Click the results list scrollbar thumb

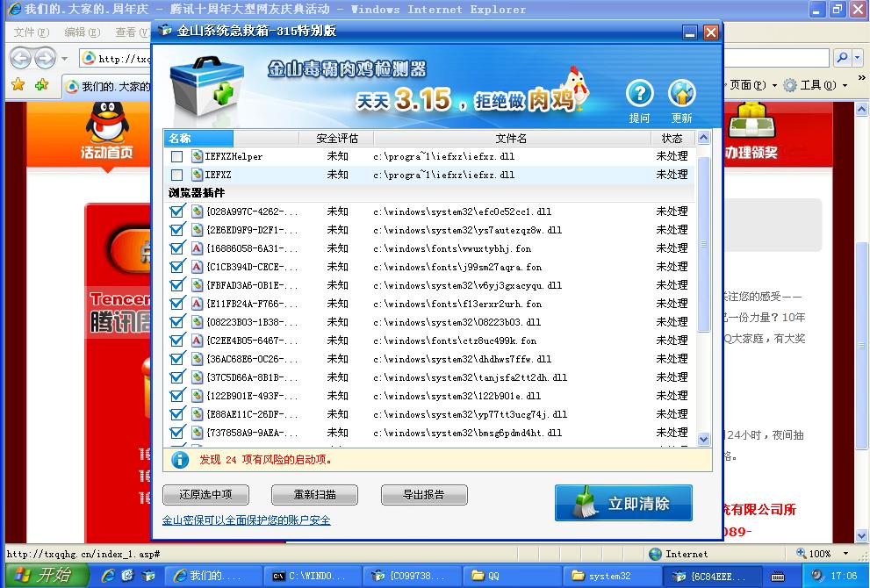coord(703,244)
